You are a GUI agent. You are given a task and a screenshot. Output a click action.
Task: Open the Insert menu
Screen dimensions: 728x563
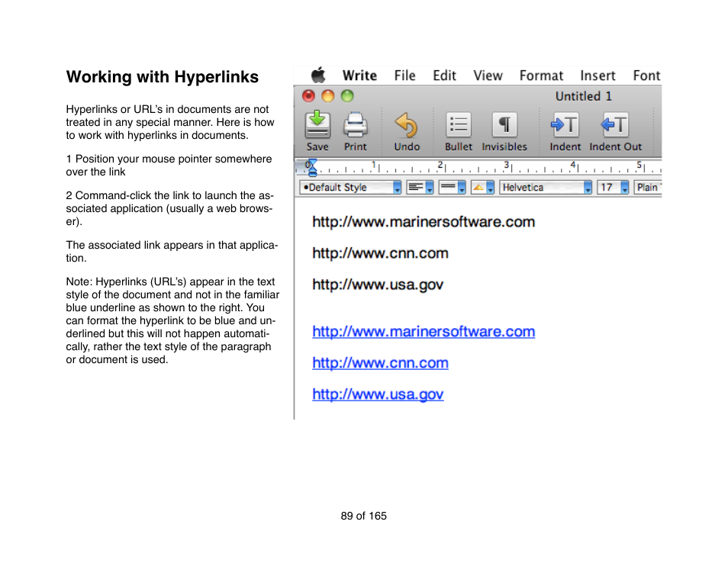tap(598, 76)
